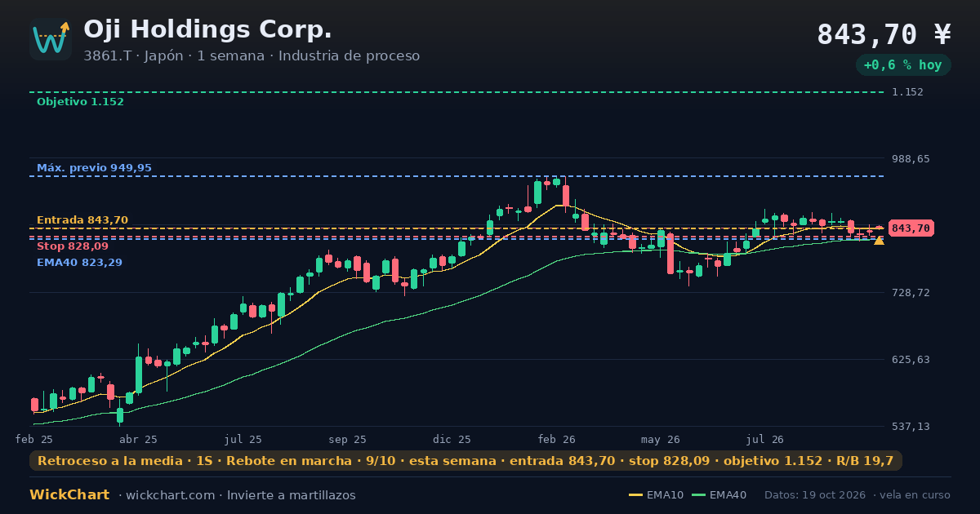Click the current price 843,70 ¥
The width and height of the screenshot is (980, 514).
coord(884,34)
